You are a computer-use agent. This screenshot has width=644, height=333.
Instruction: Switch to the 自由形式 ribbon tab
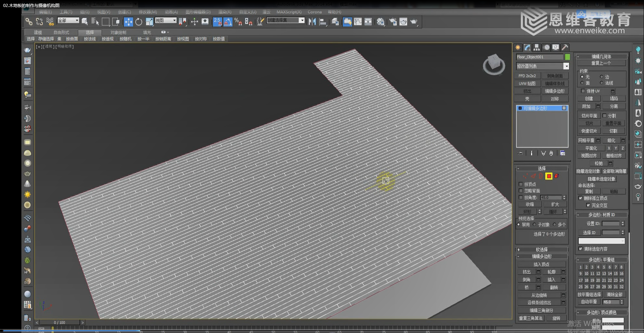61,32
